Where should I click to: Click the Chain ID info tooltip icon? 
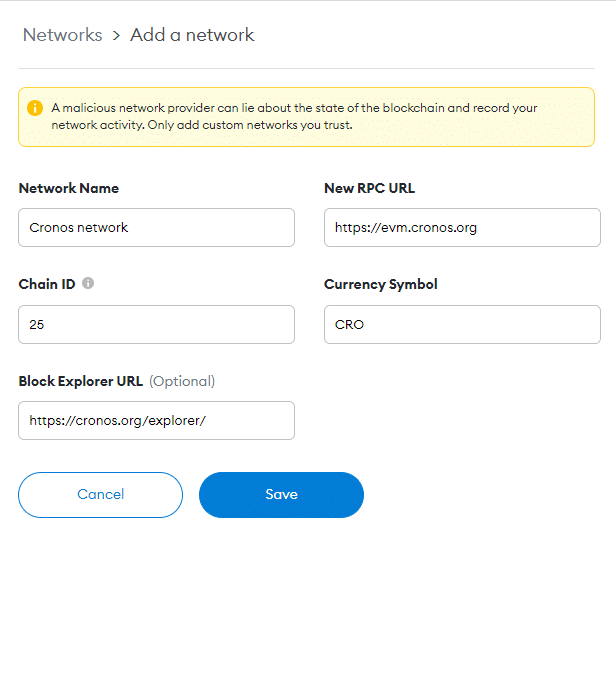click(x=88, y=283)
